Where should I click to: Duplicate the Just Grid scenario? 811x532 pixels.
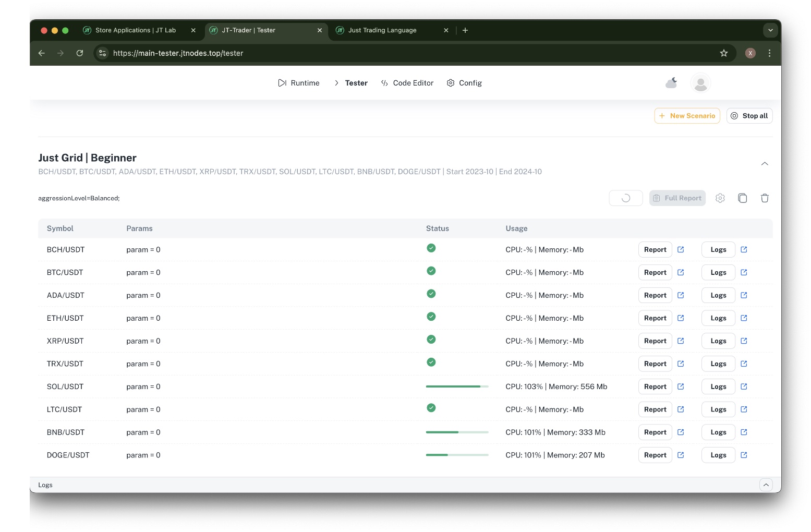click(x=743, y=198)
